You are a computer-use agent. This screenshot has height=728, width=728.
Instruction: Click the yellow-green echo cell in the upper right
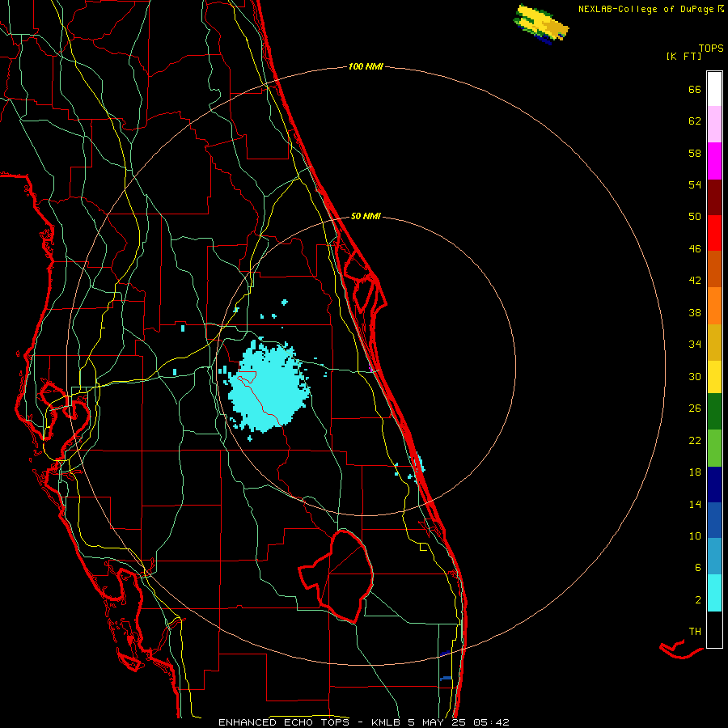click(541, 24)
